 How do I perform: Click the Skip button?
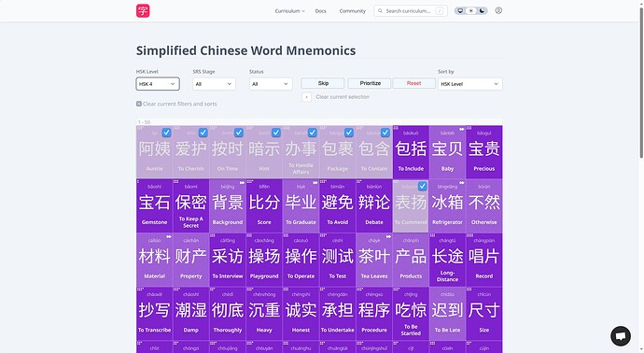(x=323, y=83)
